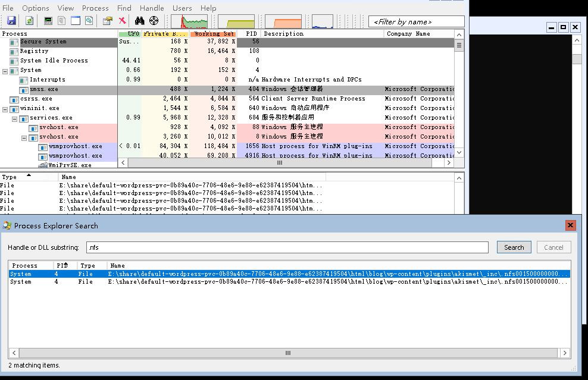Click the lower pane scrollbar up arrow

click(459, 178)
